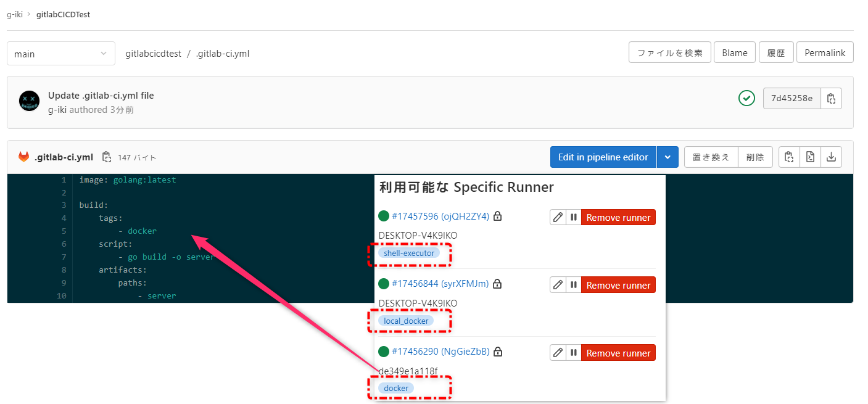Edit runner #17456844 with pencil icon
The image size is (868, 404).
coord(558,285)
